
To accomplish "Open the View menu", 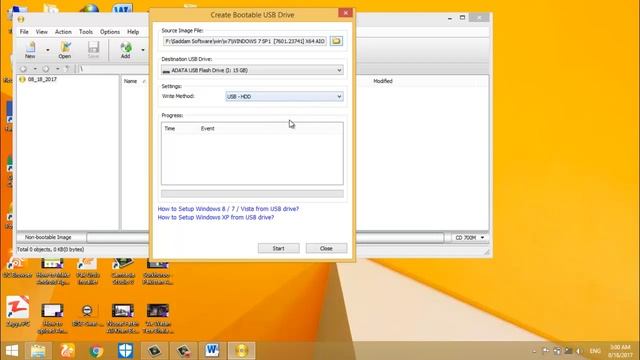I will [x=42, y=32].
